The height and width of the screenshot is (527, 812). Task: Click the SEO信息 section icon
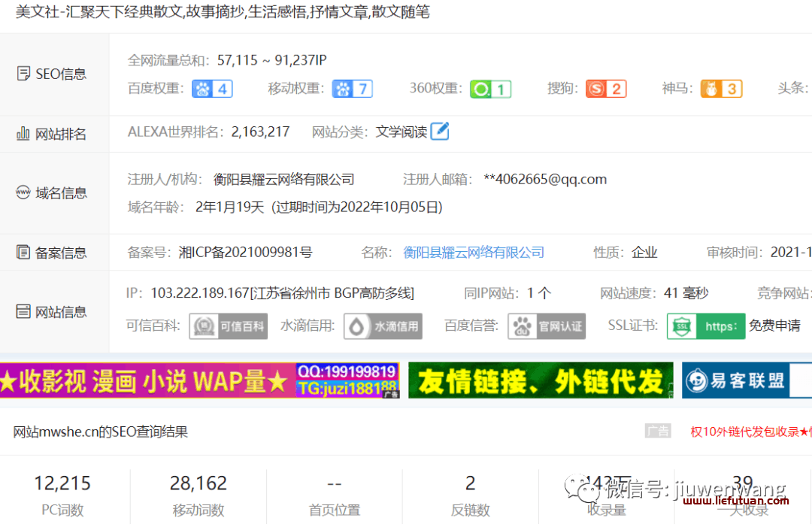pyautogui.click(x=23, y=74)
